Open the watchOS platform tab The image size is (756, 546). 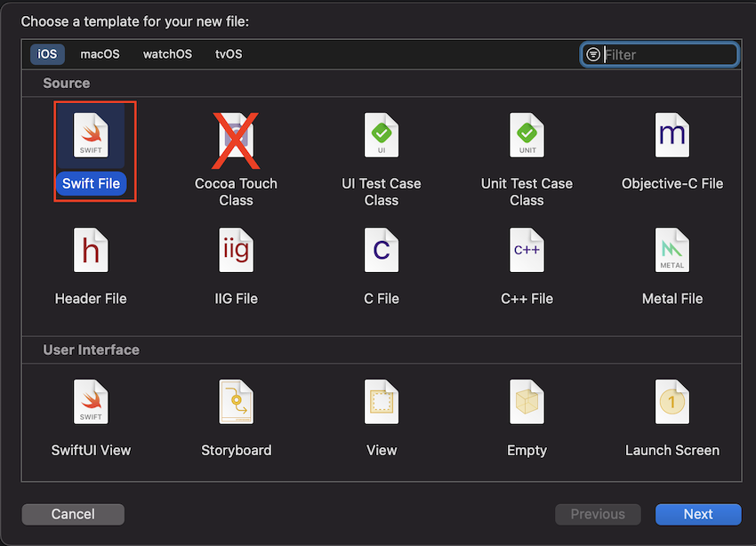[167, 54]
